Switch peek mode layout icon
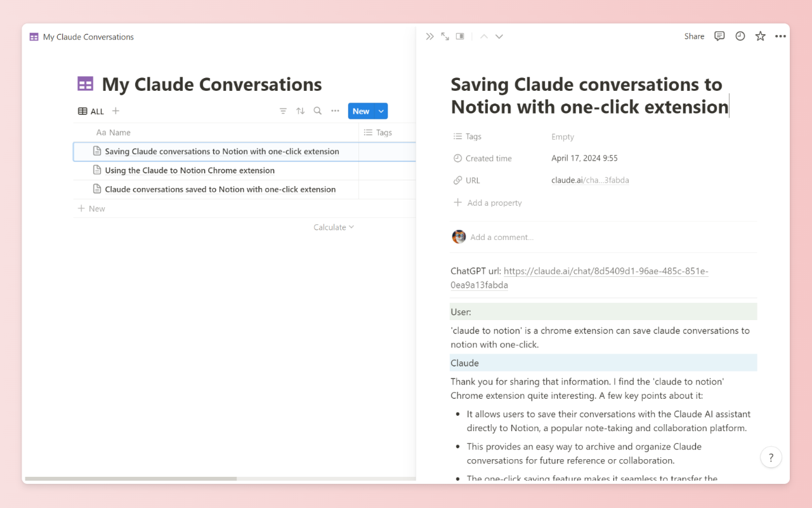 [x=460, y=36]
